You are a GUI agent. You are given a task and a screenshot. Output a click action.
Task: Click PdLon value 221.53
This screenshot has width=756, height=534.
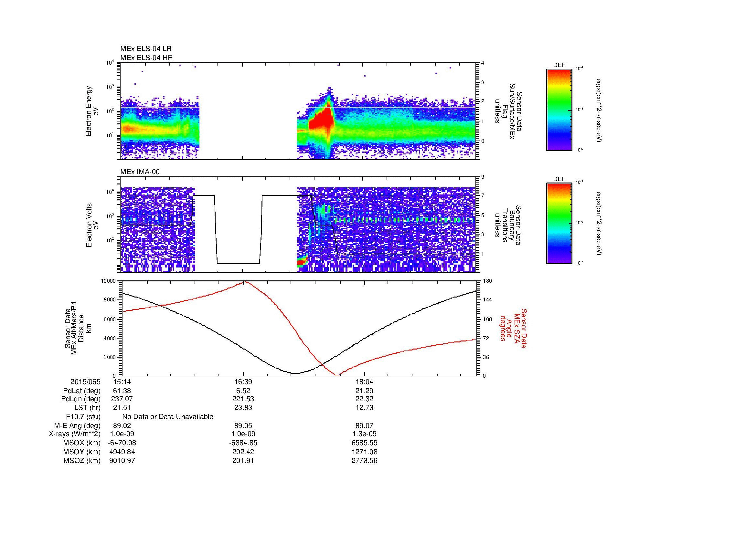coord(243,399)
